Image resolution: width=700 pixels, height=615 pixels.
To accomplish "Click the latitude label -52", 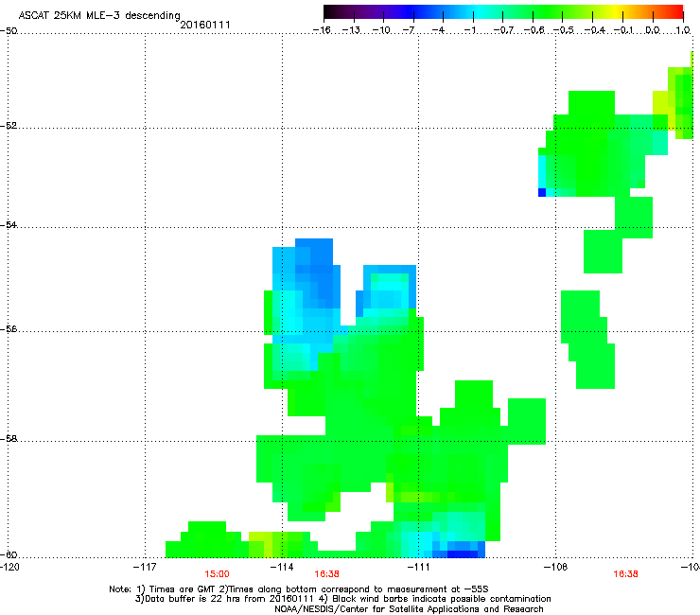I will (x=8, y=126).
